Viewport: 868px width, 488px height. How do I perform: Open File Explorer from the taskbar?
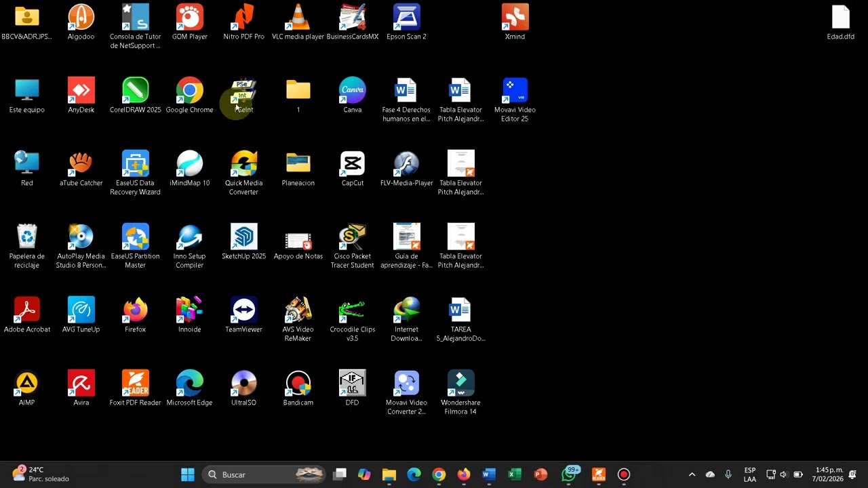[389, 474]
